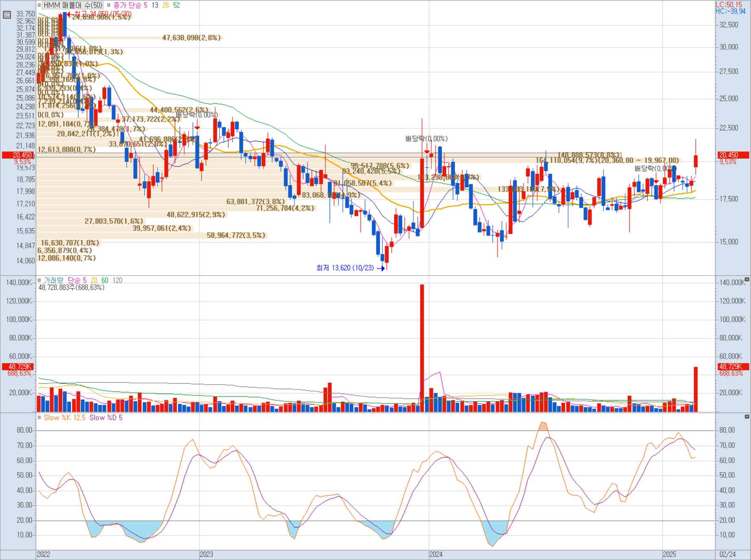Close the volume panel with its X
Image resolution: width=751 pixels, height=560 pixels.
coord(747,279)
